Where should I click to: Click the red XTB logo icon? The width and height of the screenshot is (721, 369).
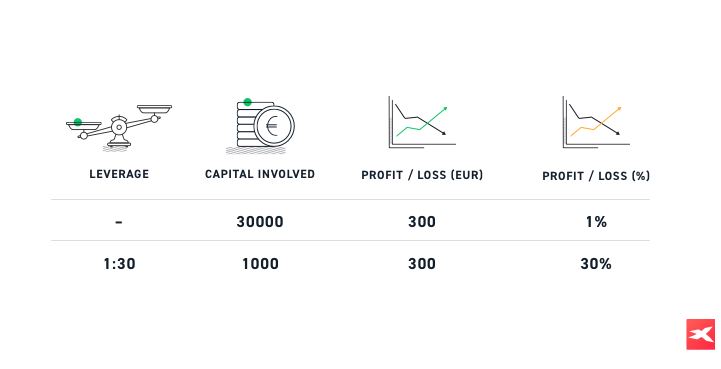701,334
